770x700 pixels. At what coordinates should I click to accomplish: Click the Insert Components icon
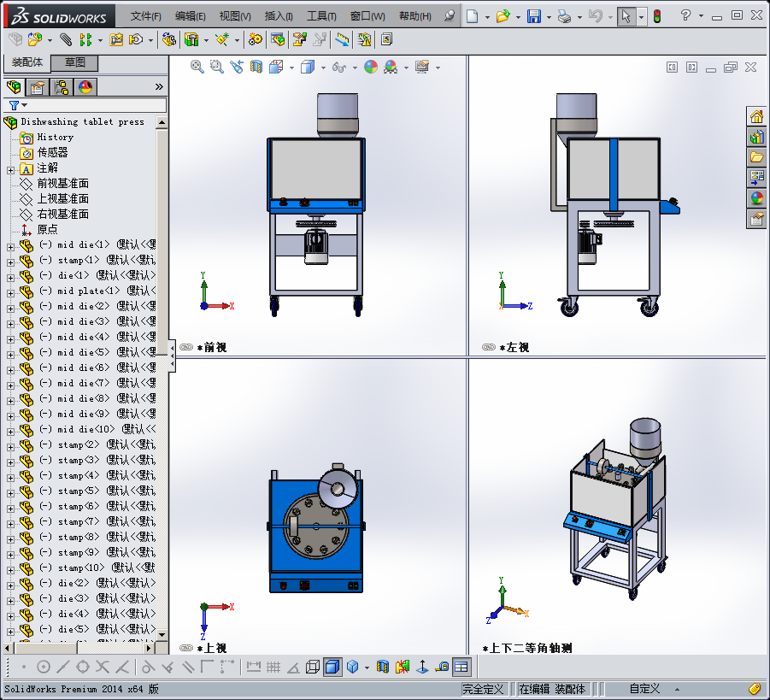click(34, 39)
